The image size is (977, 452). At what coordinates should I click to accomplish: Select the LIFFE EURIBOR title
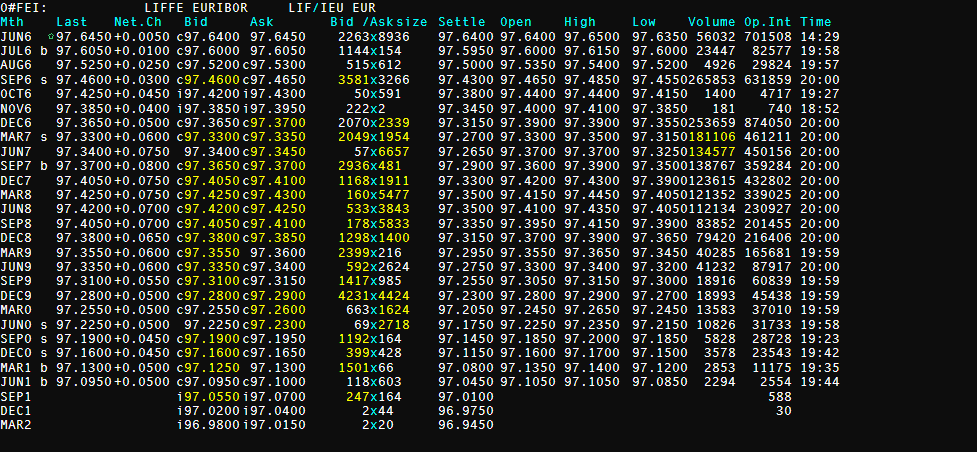point(196,8)
